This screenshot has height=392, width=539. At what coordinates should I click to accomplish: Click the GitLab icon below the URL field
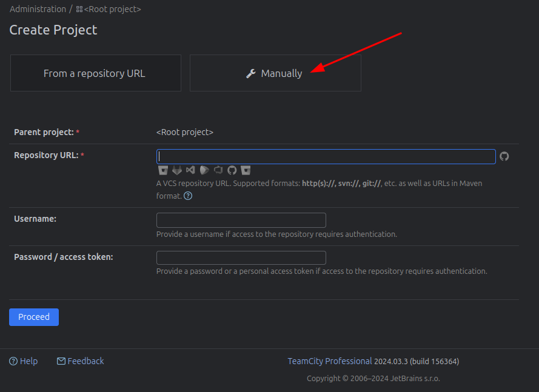pos(177,170)
